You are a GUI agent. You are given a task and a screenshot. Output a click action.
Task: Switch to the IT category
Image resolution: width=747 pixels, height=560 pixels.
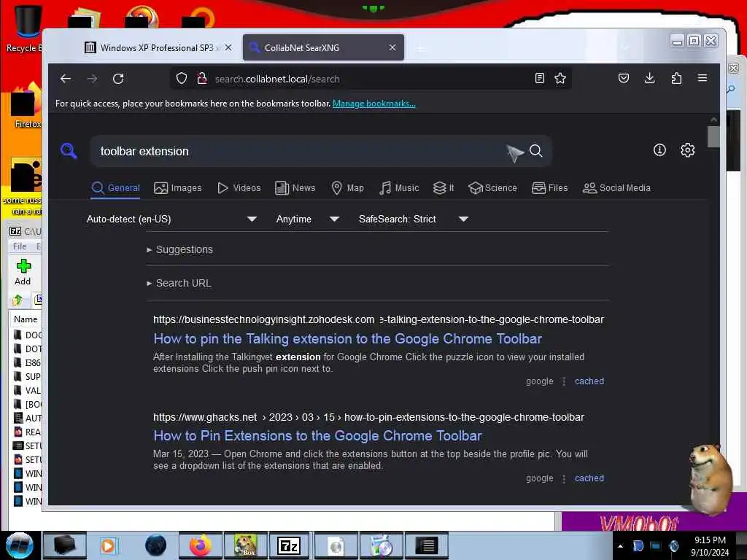[x=444, y=188]
